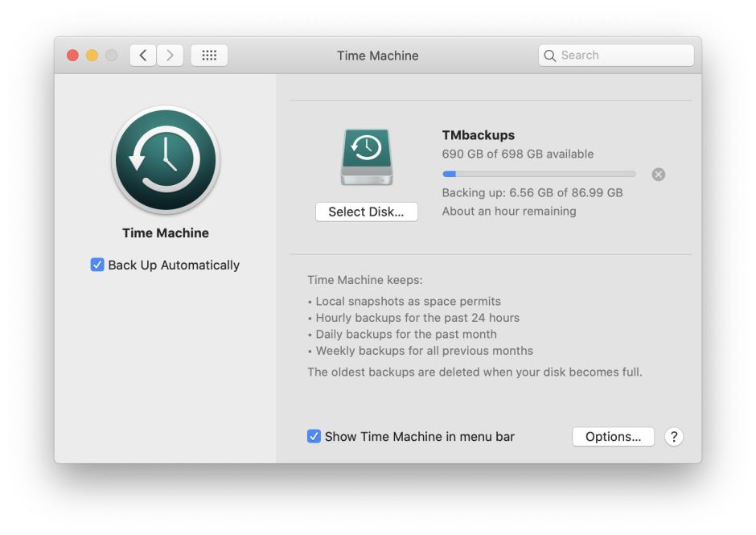Minimize the window with yellow button
This screenshot has height=535, width=756.
click(x=92, y=56)
